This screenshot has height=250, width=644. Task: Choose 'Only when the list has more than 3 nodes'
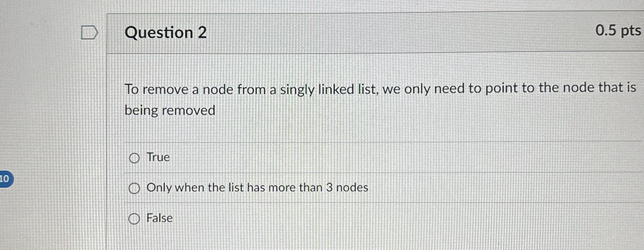click(x=134, y=188)
